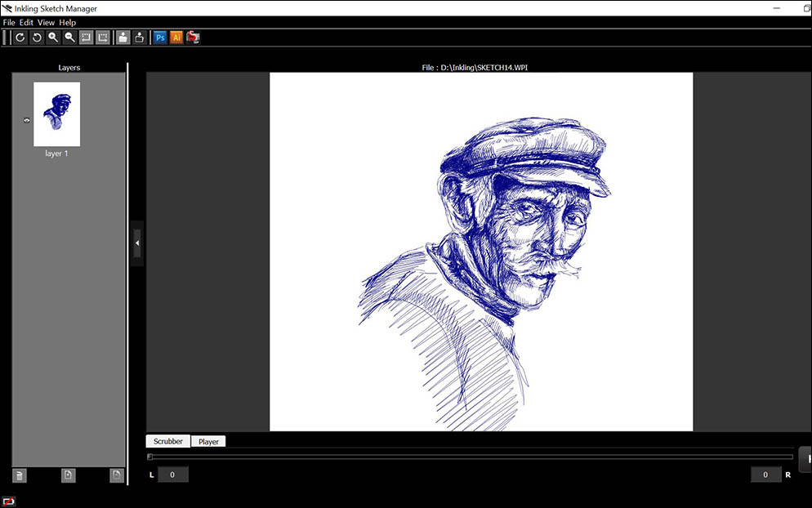812x508 pixels.
Task: Click the rightmost layer page icon
Action: tap(117, 475)
